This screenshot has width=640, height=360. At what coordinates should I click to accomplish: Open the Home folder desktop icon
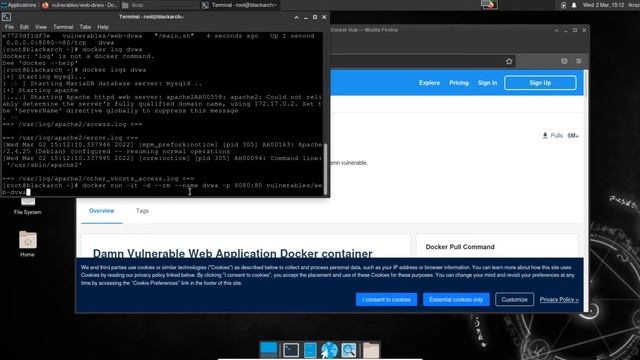coord(28,244)
